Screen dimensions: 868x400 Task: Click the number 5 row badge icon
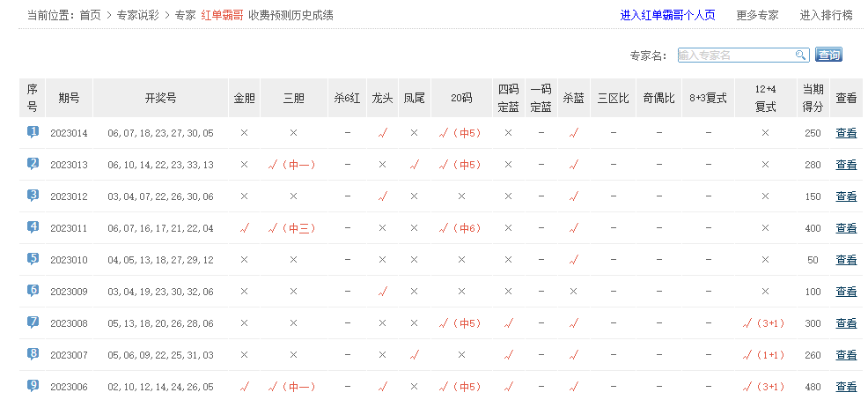tap(33, 259)
